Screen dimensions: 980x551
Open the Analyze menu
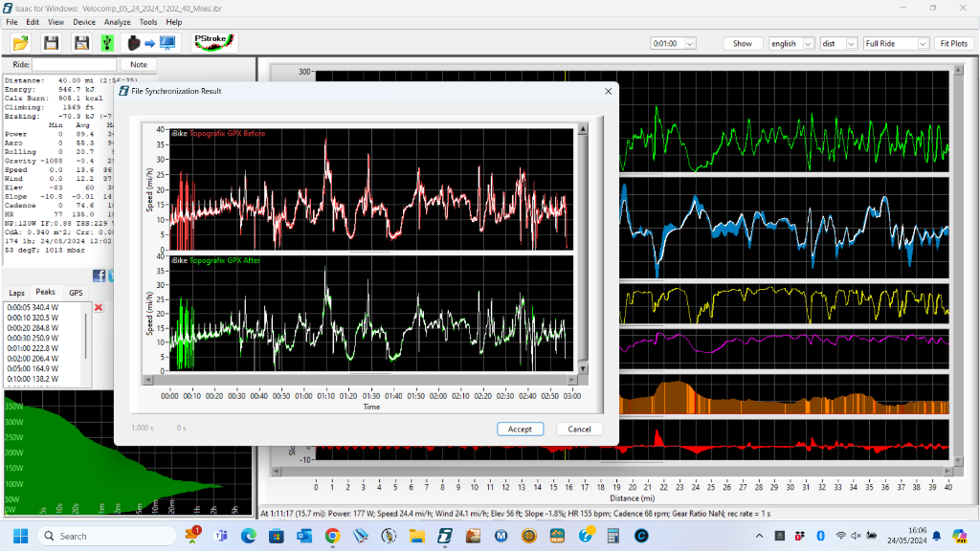click(x=117, y=21)
